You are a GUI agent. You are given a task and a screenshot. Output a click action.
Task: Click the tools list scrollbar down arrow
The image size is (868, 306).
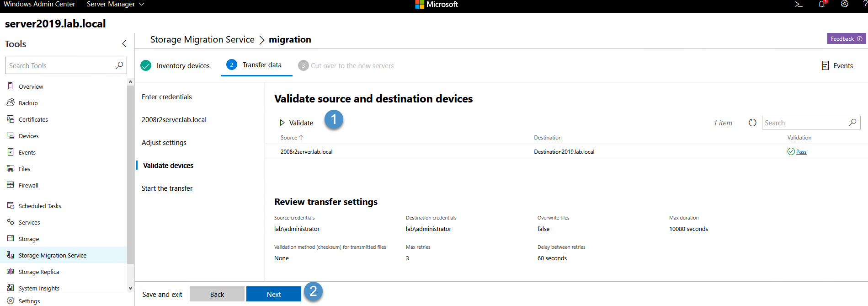130,288
